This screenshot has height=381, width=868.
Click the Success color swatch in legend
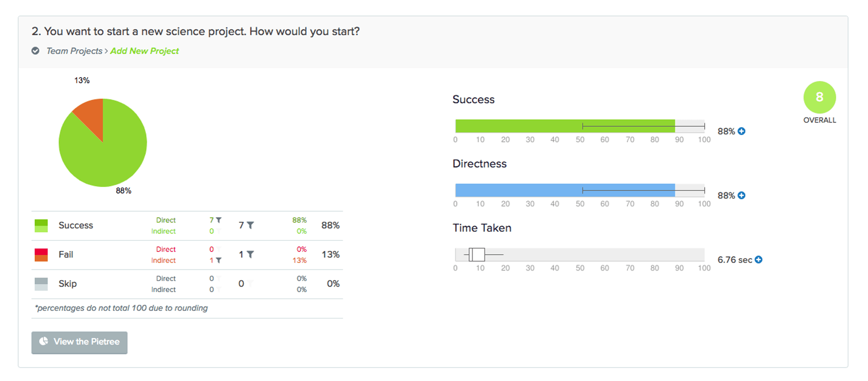pos(41,226)
